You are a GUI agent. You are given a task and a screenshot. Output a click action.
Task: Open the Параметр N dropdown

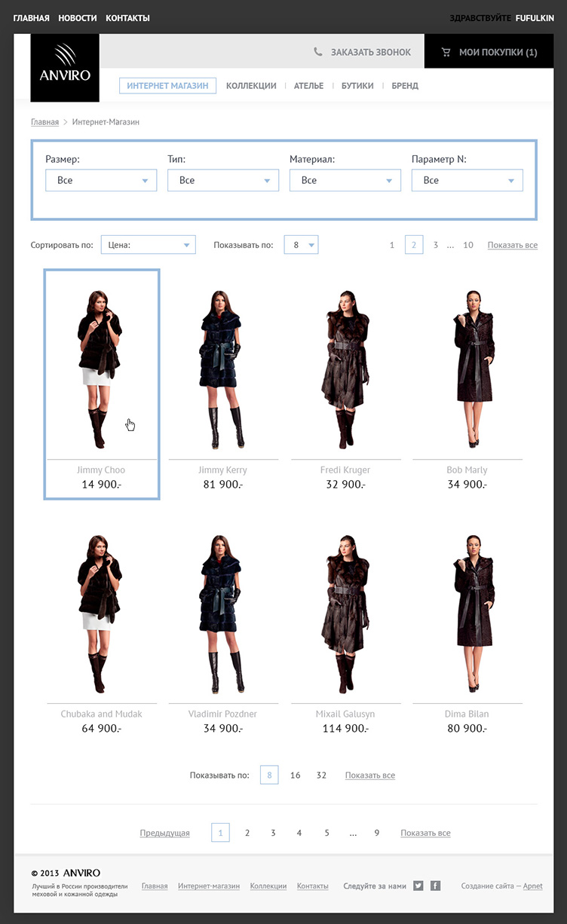(x=467, y=180)
